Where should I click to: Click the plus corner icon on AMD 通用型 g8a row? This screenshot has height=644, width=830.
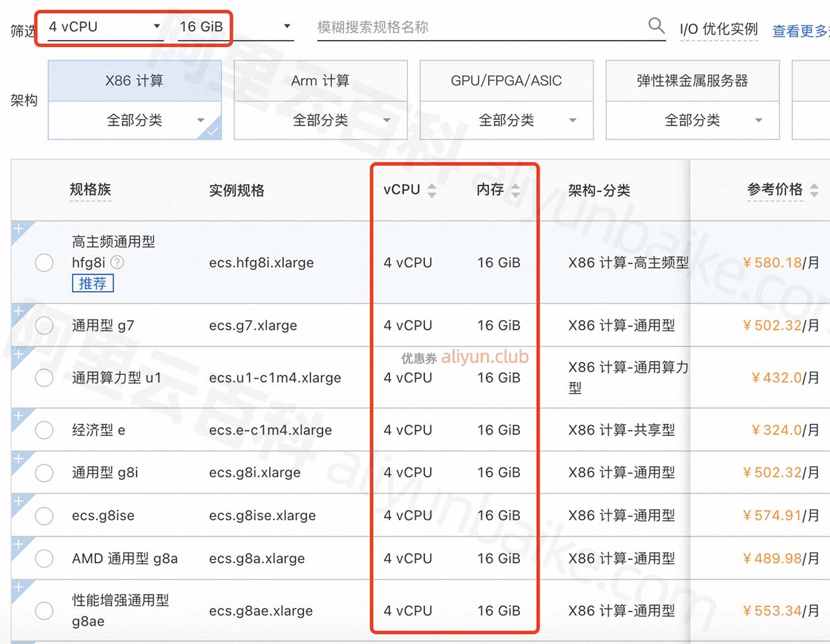click(x=19, y=544)
